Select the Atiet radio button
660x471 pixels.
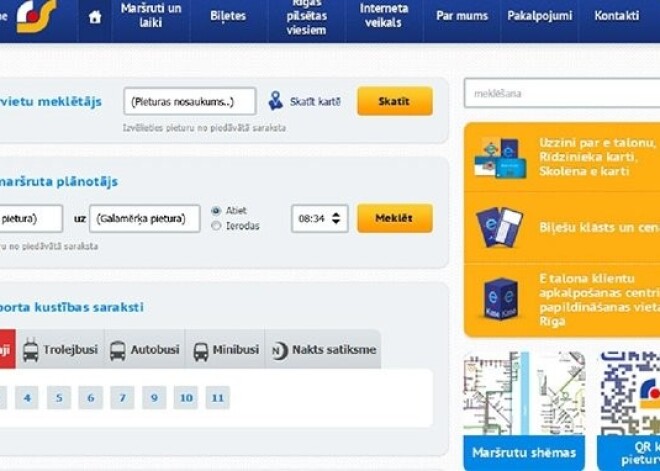216,211
